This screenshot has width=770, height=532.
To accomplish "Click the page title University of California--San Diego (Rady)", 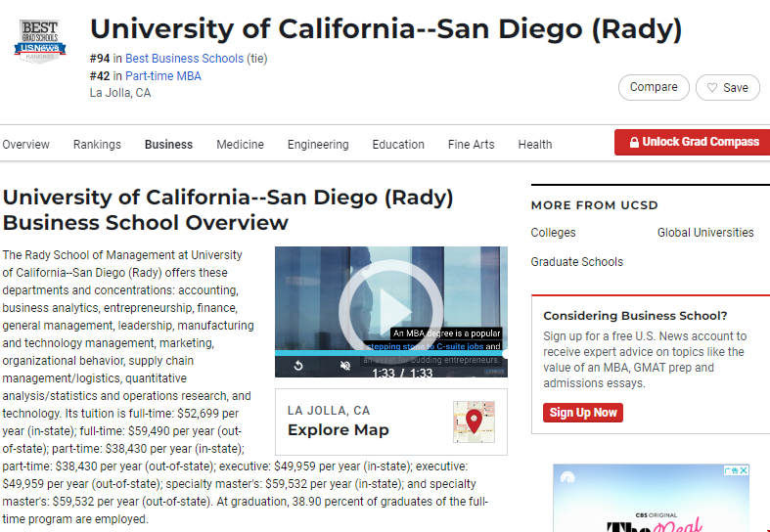I will (x=386, y=29).
